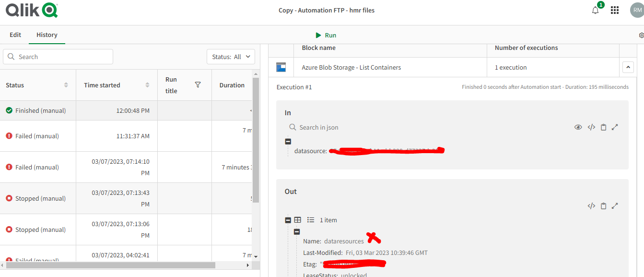Click the Duration column header

(x=232, y=85)
